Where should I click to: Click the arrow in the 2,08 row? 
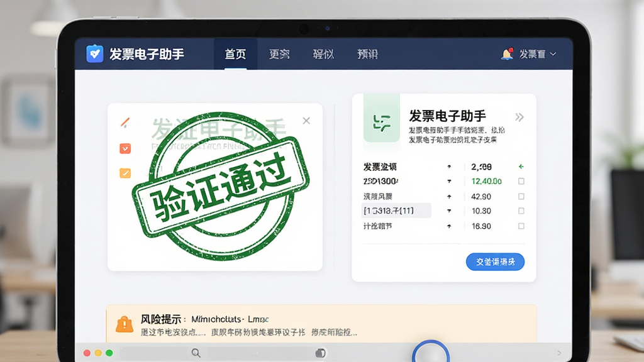tap(449, 167)
